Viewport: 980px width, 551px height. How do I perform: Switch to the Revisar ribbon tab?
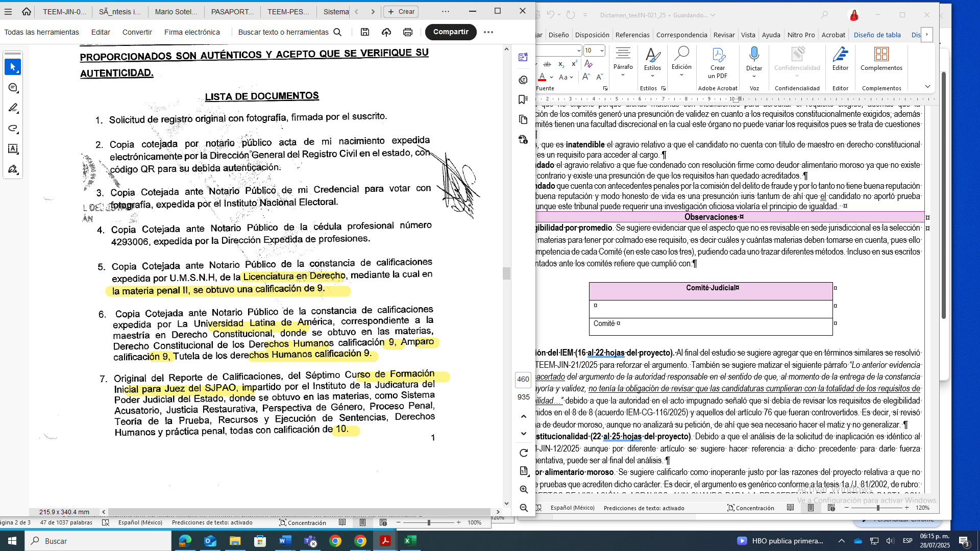click(724, 35)
